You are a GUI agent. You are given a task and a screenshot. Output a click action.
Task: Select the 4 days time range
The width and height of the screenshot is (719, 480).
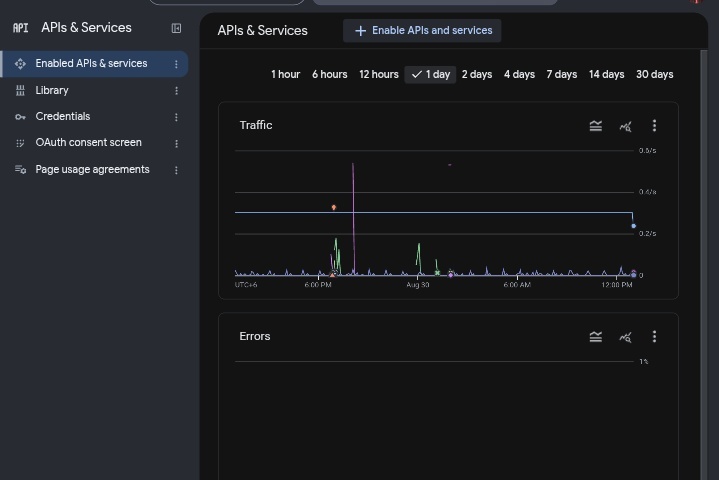point(519,74)
